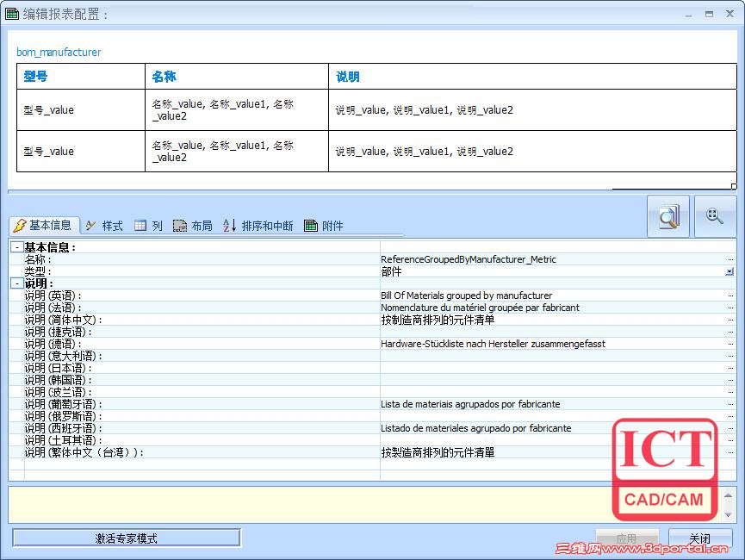
Task: Click scroll down arrow of description box
Action: click(x=729, y=515)
